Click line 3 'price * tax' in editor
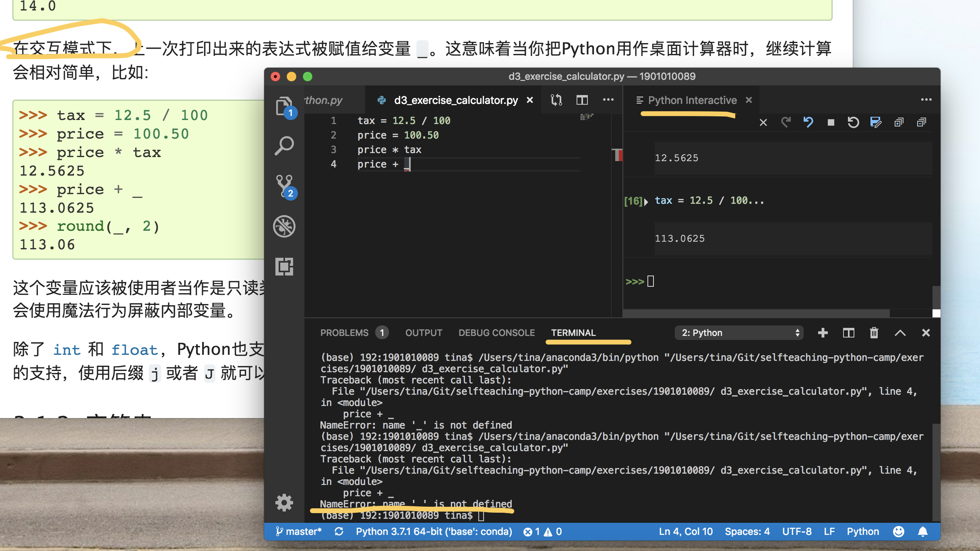 tap(389, 149)
